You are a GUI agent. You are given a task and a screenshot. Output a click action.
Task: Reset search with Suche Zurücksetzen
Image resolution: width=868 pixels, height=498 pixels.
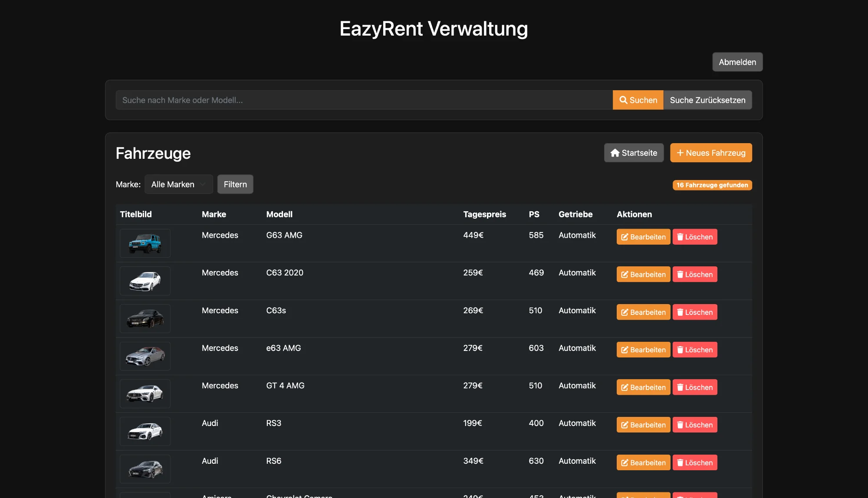click(707, 100)
